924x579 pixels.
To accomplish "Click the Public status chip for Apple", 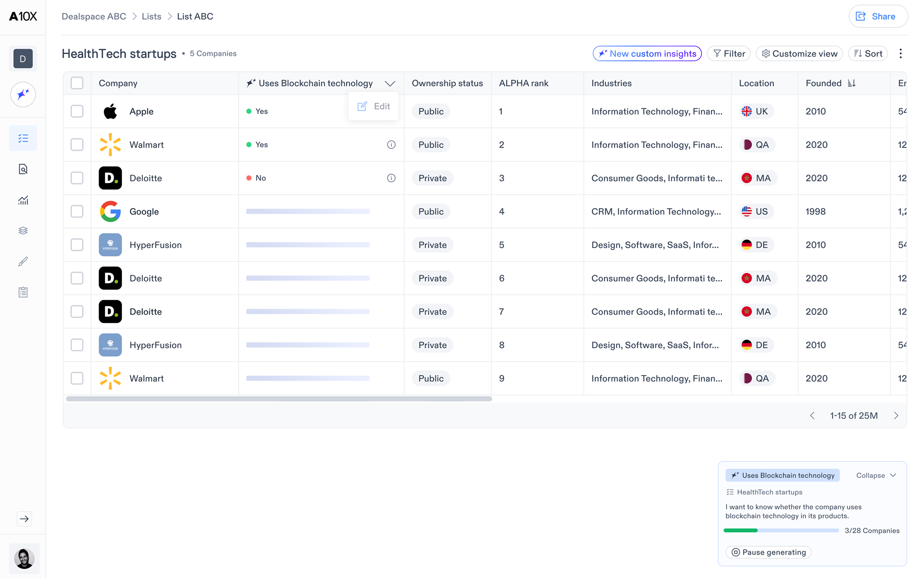I will pos(431,111).
